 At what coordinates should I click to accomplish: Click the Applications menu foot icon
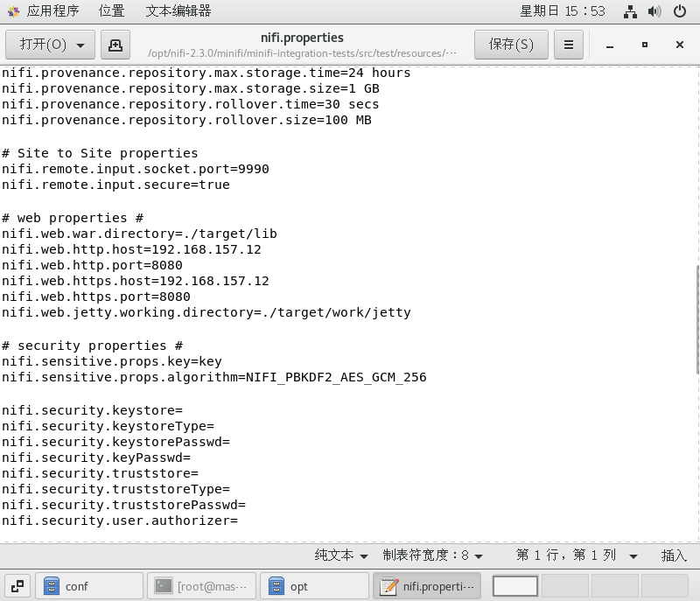click(13, 11)
